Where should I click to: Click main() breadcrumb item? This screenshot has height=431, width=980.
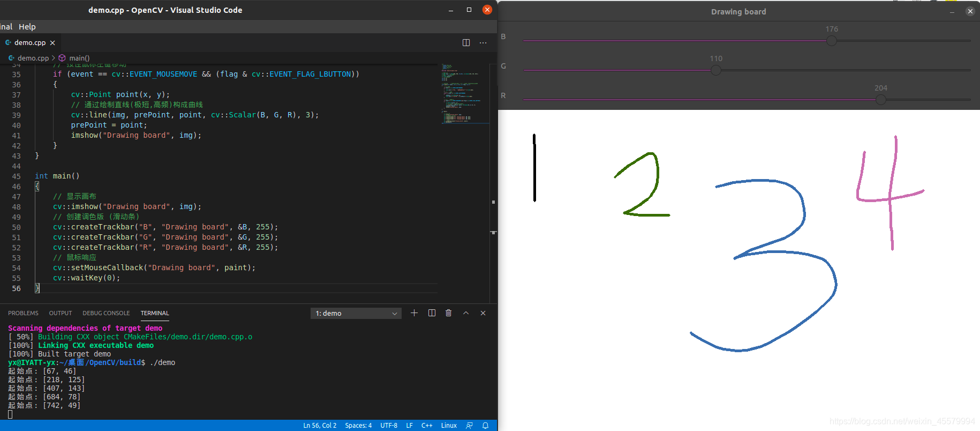point(79,58)
